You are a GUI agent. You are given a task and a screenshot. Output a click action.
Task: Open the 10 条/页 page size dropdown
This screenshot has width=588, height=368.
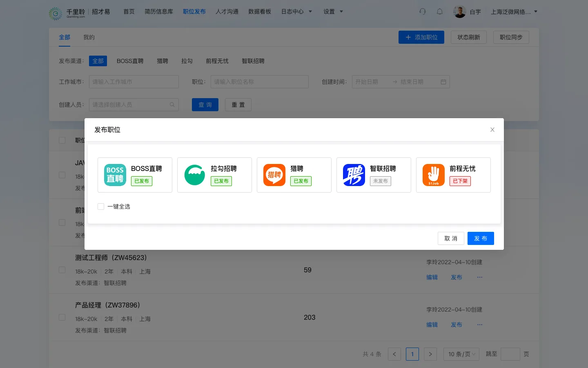coord(461,354)
